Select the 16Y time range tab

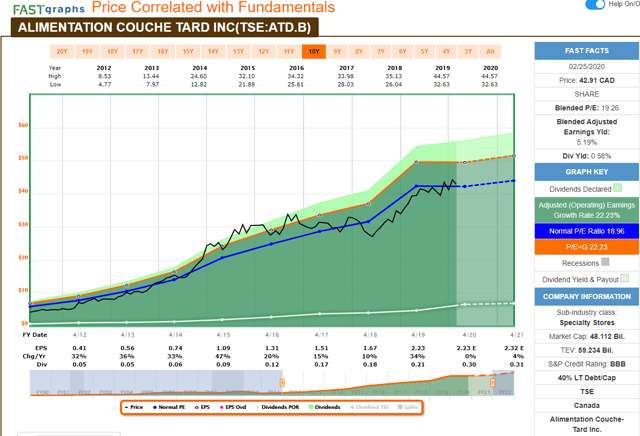[163, 51]
